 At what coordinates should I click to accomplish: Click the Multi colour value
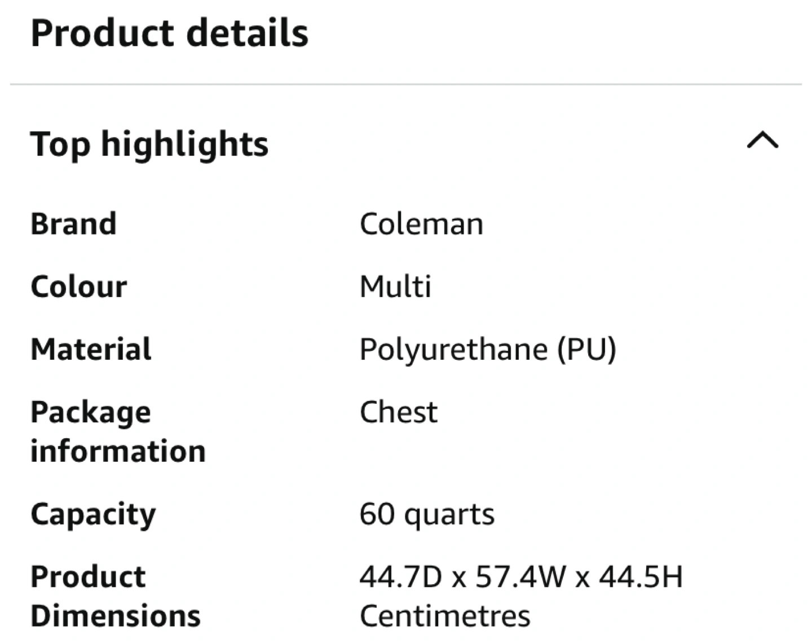[x=395, y=286]
